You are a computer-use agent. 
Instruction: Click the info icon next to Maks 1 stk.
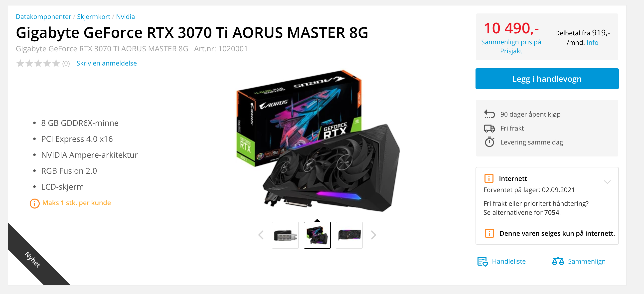coord(34,203)
